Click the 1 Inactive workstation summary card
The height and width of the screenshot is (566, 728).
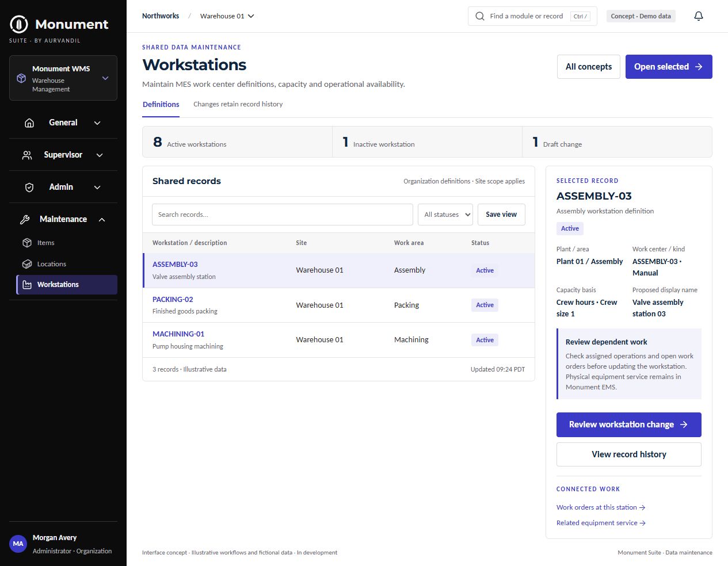pos(428,142)
